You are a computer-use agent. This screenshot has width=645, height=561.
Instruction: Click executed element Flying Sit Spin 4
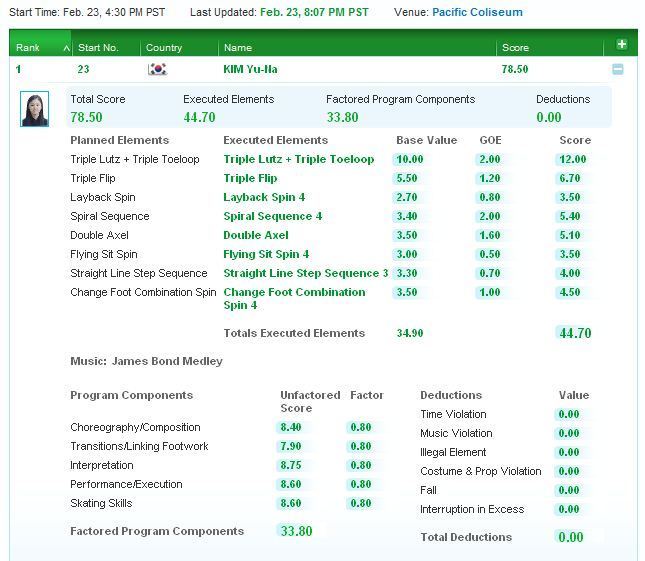[266, 254]
